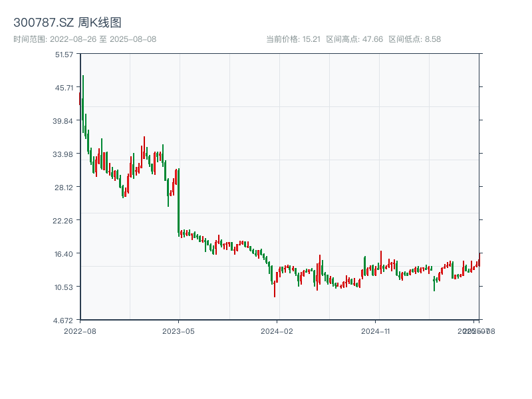Select the 2024-11 date axis marker
Viewport: 532px width, 399px height.
point(376,331)
